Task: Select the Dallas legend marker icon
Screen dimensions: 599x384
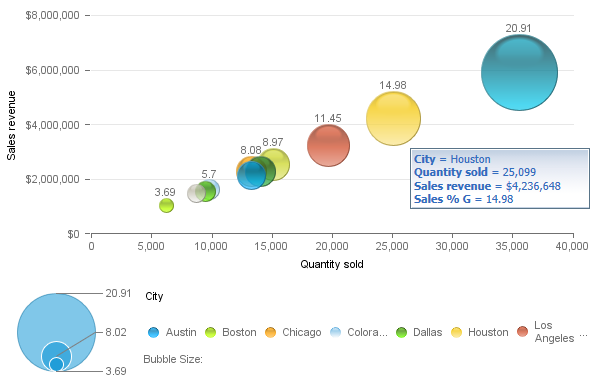Action: coord(401,332)
